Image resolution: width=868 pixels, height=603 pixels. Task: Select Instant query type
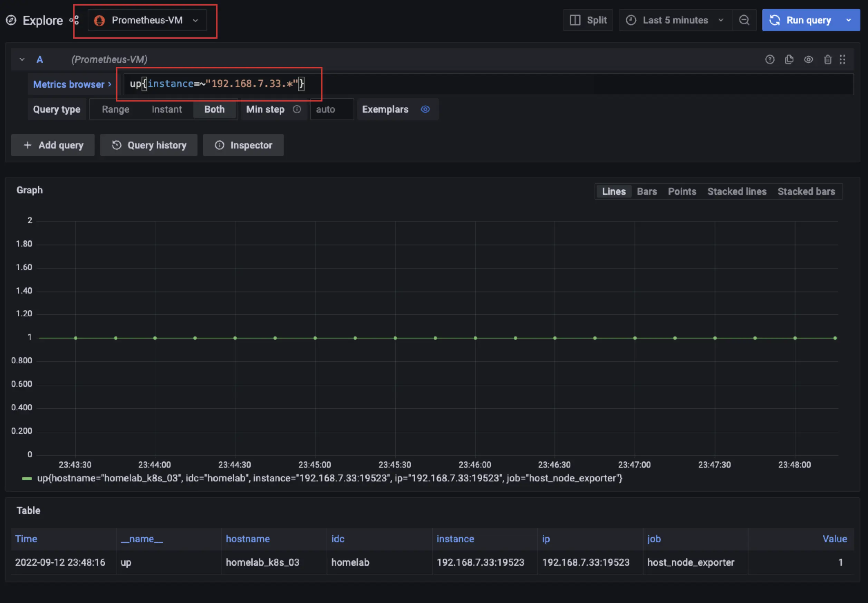pos(166,109)
